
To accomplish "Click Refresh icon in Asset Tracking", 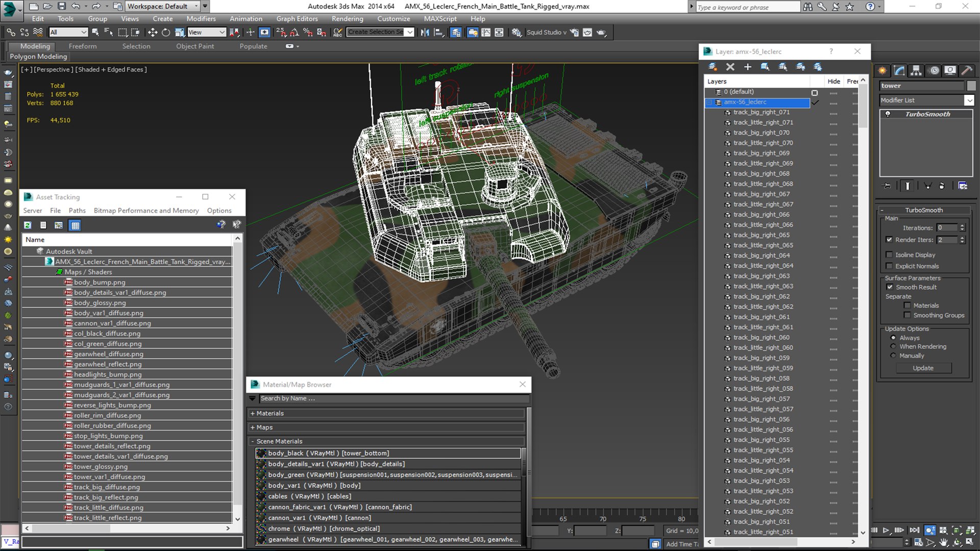I will (28, 225).
